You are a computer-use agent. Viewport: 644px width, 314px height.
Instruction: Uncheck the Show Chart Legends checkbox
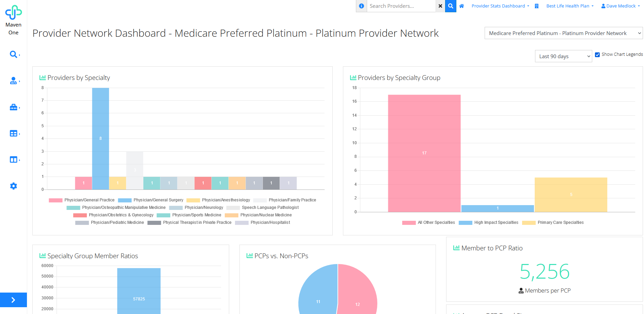coord(597,54)
